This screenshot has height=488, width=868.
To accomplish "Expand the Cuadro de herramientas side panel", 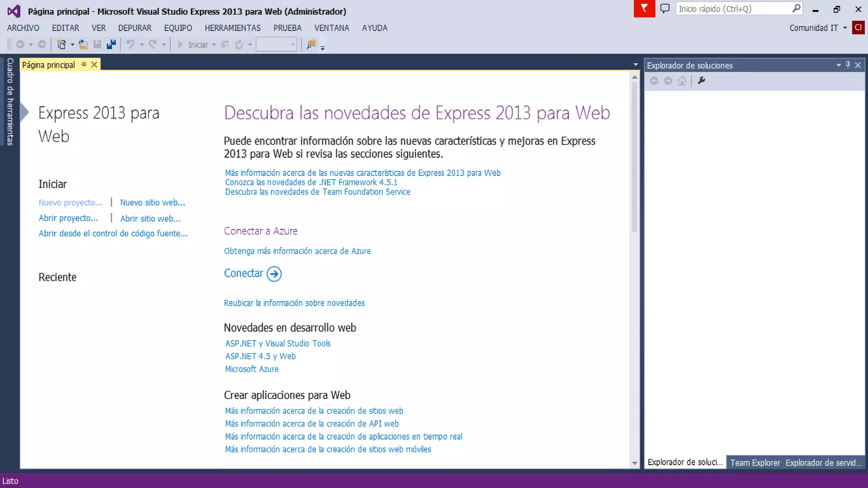I will (10, 102).
